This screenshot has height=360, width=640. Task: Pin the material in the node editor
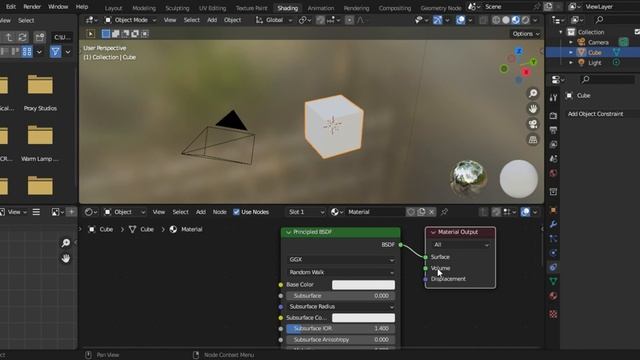click(444, 212)
